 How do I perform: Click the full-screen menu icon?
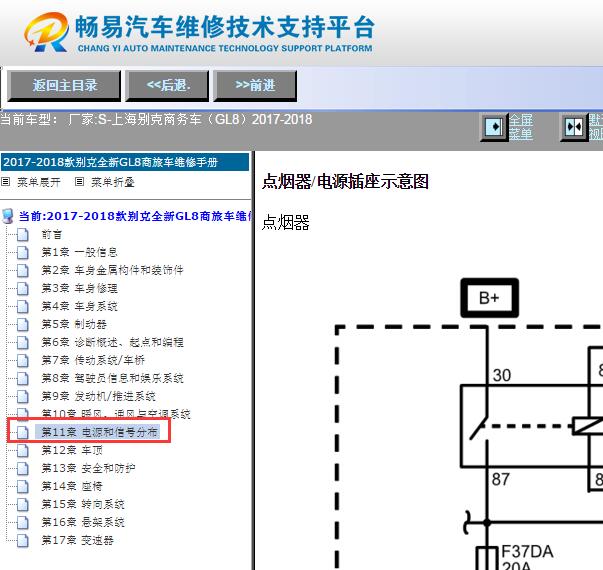pyautogui.click(x=494, y=127)
